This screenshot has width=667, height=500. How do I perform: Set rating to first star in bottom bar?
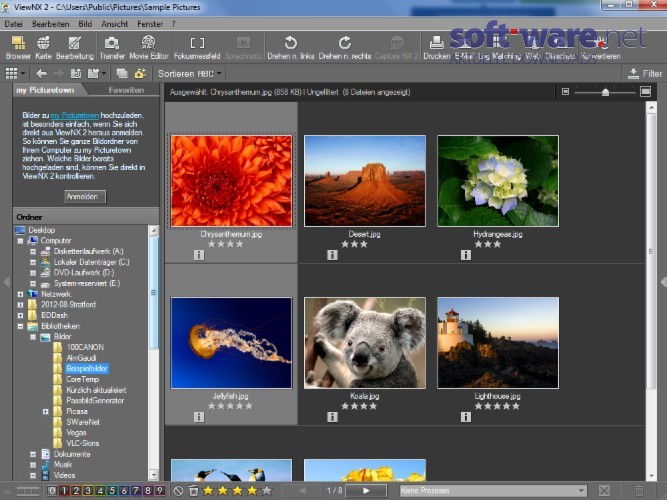[208, 491]
